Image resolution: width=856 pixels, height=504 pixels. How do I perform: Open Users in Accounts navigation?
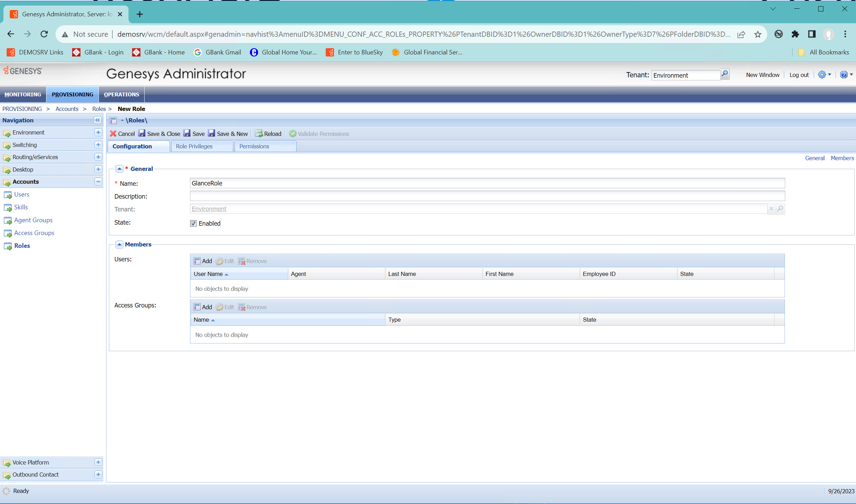click(22, 194)
